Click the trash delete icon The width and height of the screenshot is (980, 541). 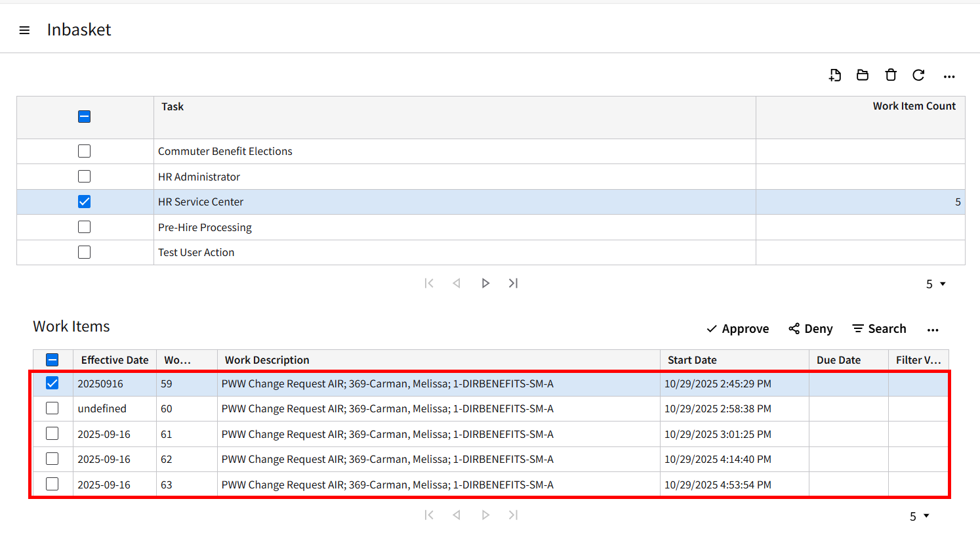[x=891, y=76]
